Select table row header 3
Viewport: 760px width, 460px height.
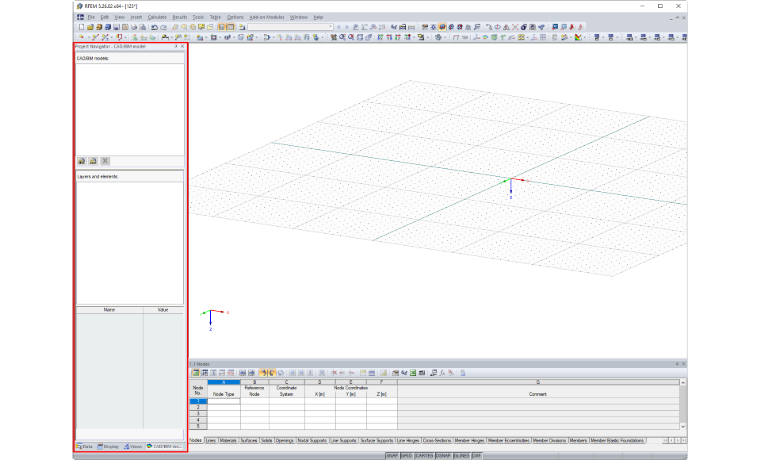[x=198, y=414]
